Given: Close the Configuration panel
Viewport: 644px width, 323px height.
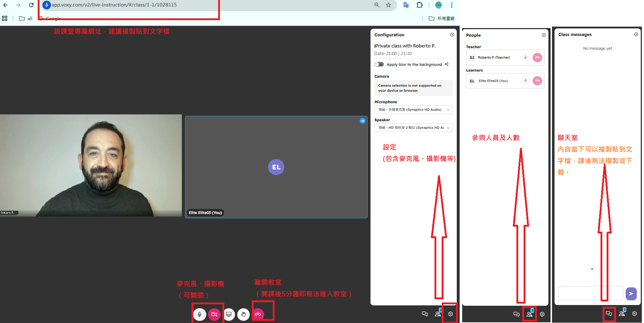Looking at the screenshot, I should [x=452, y=35].
